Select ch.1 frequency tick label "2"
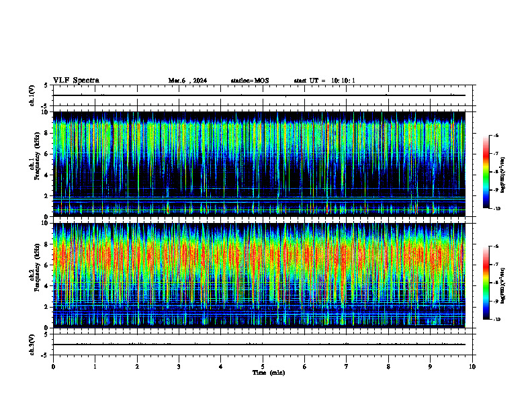This screenshot has height=411, width=532. pyautogui.click(x=46, y=196)
